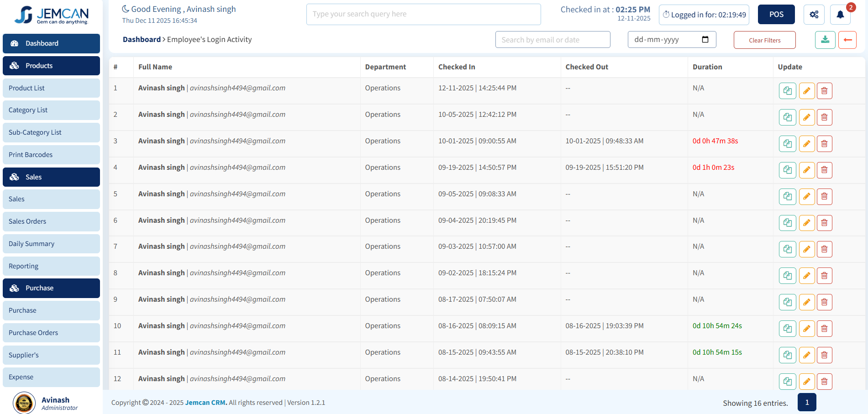This screenshot has height=414, width=868.
Task: Focus the Search by email or date field
Action: pos(552,40)
